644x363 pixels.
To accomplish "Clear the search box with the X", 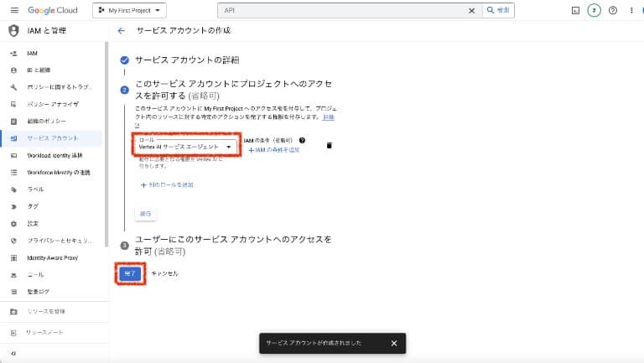I will [471, 11].
